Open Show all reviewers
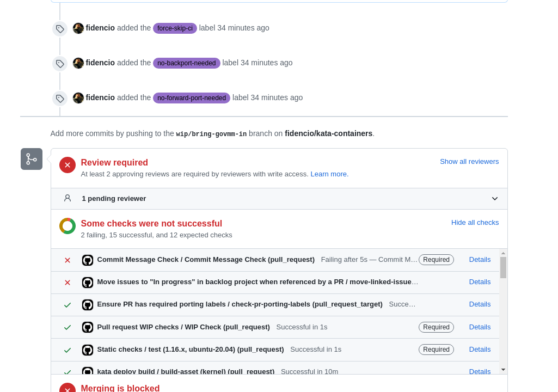 (469, 161)
